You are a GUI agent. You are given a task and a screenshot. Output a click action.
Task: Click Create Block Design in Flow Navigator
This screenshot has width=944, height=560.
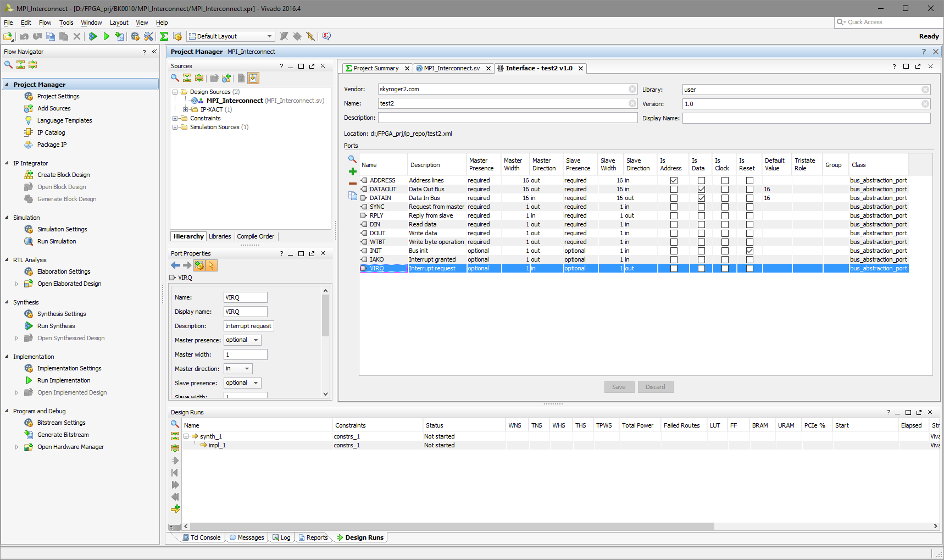[x=63, y=175]
